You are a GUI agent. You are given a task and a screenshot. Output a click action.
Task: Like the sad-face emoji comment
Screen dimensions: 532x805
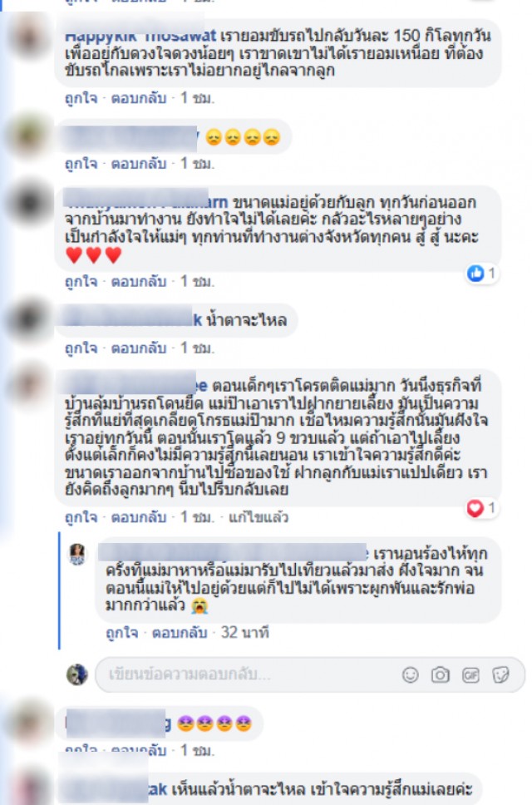[x=81, y=163]
